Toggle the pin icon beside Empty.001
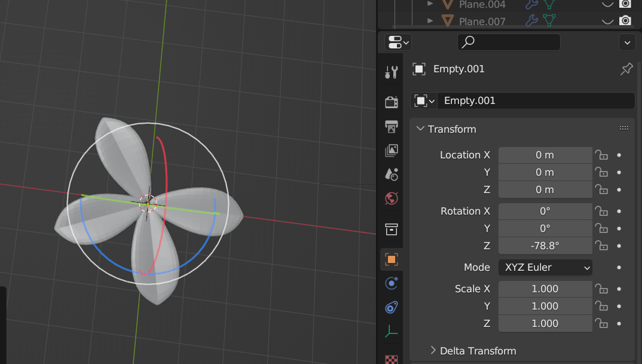The image size is (642, 364). coord(626,69)
